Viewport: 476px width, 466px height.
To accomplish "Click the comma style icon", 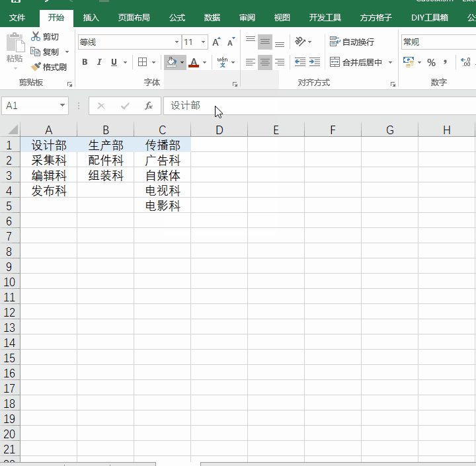I will [445, 63].
